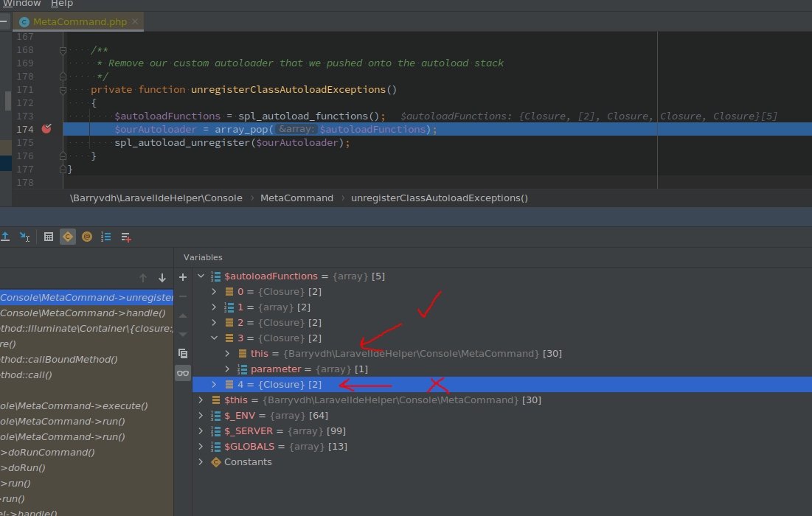Click the move watch up icon
Viewport: 812px width, 516px height.
(183, 315)
